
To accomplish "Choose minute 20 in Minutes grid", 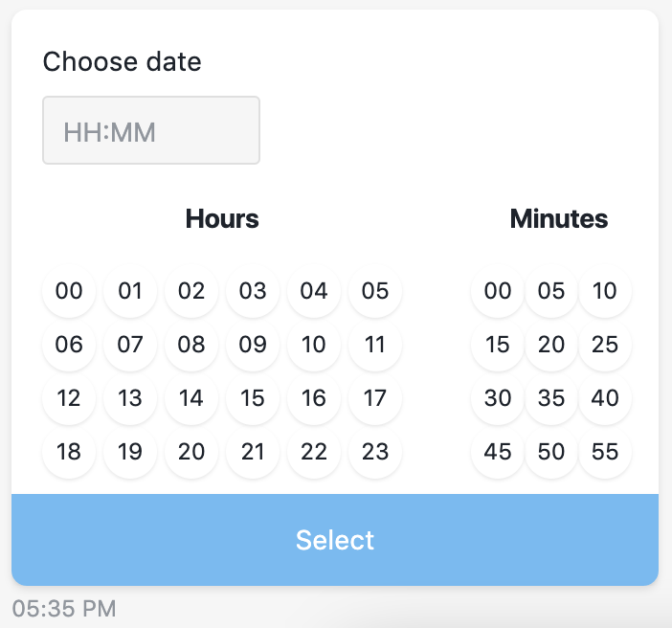I will [551, 345].
